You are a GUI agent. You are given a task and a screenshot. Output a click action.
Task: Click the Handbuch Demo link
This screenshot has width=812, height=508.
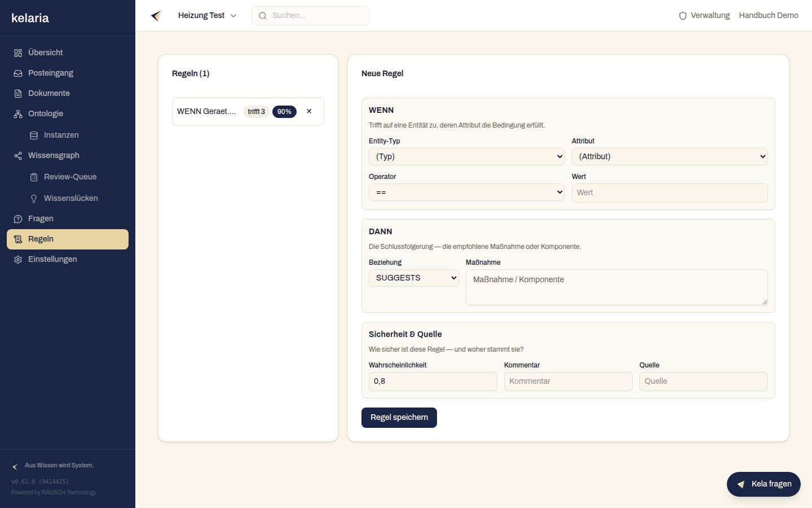[x=769, y=16]
